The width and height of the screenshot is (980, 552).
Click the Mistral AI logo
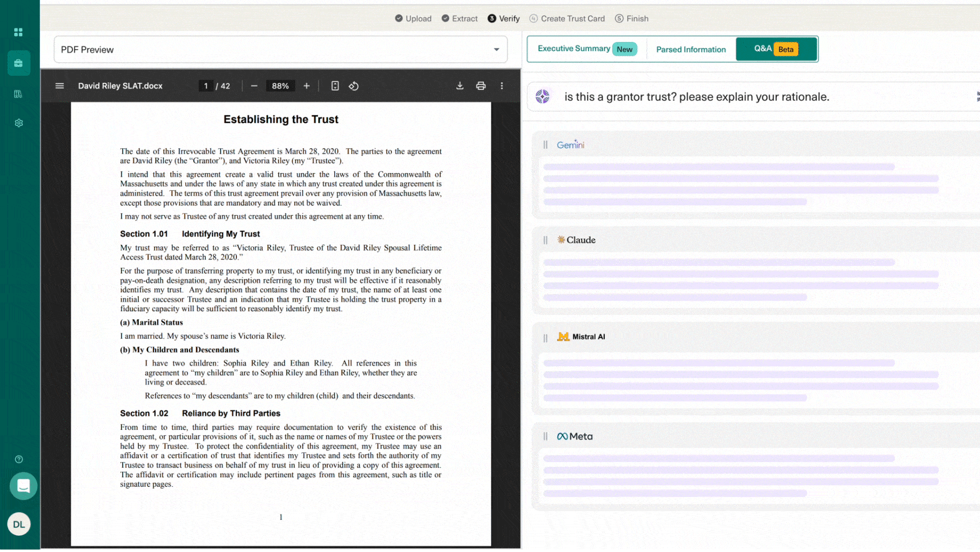pos(581,337)
